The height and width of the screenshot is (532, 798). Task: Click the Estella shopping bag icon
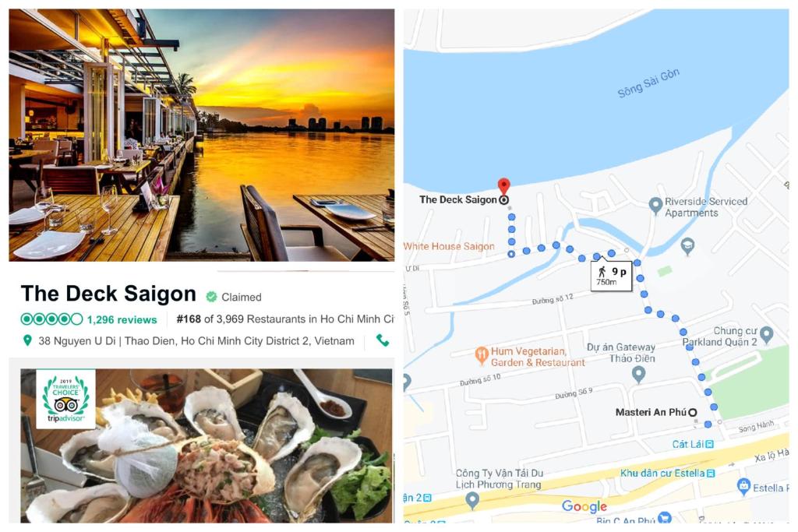[x=743, y=486]
